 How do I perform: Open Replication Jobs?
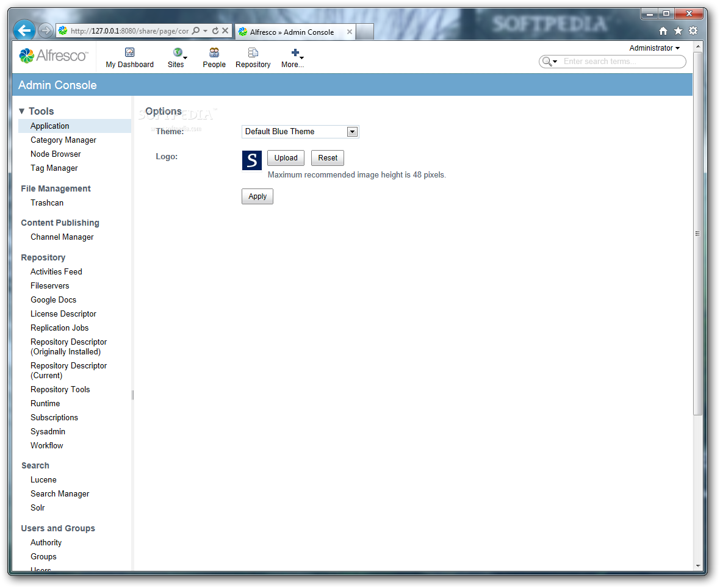click(59, 328)
